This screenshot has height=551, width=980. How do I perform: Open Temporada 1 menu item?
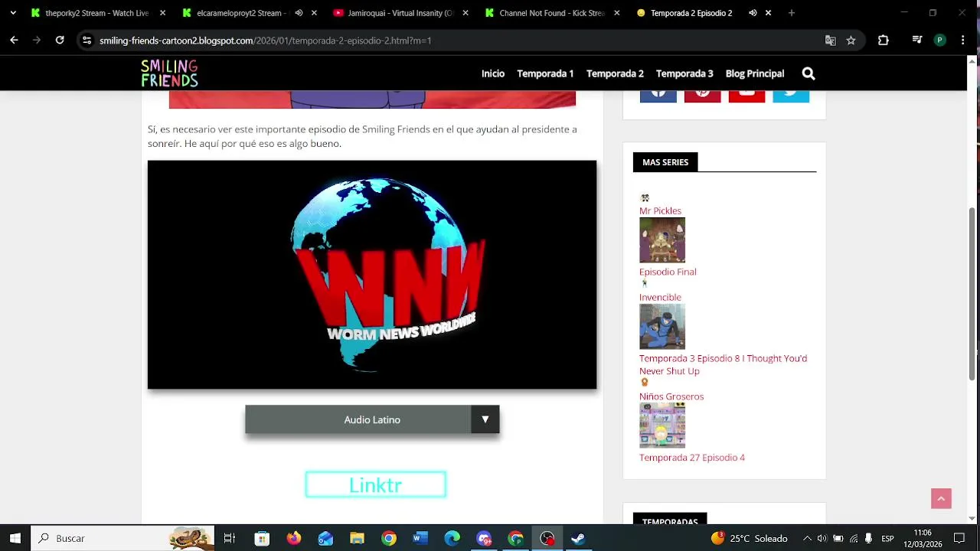pyautogui.click(x=545, y=73)
